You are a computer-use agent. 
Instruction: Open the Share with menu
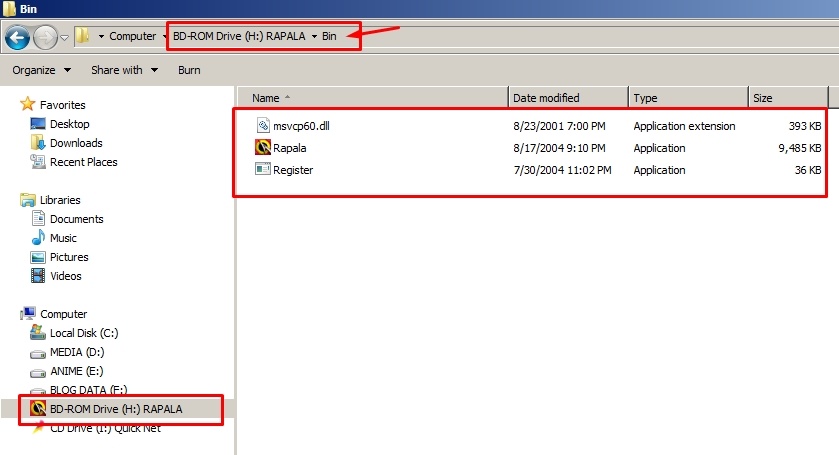click(x=124, y=70)
